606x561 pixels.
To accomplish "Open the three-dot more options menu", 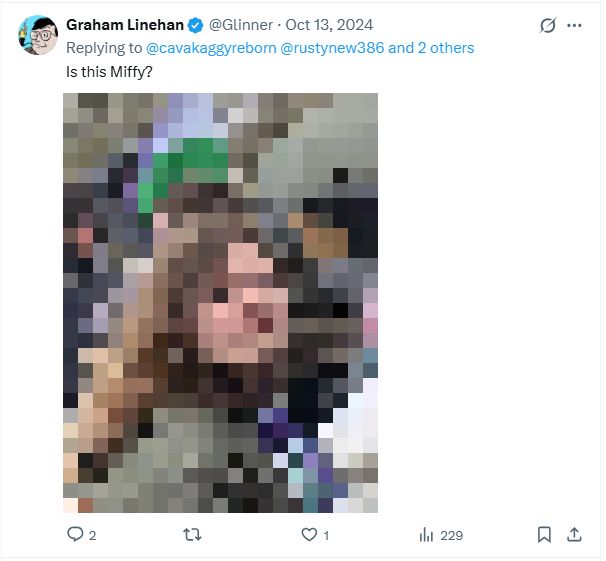I will pyautogui.click(x=574, y=25).
